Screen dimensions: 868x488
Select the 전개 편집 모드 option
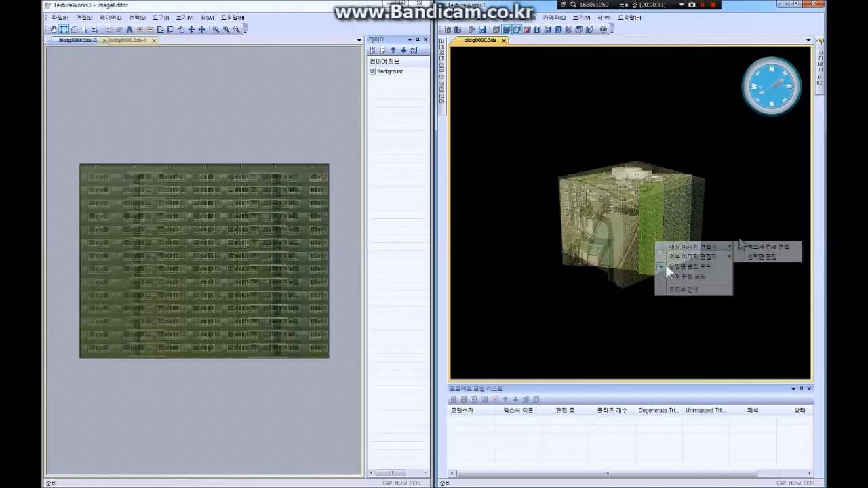point(688,277)
